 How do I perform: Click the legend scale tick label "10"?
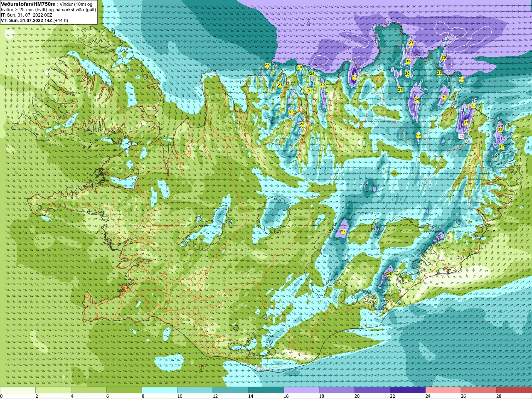pyautogui.click(x=180, y=396)
